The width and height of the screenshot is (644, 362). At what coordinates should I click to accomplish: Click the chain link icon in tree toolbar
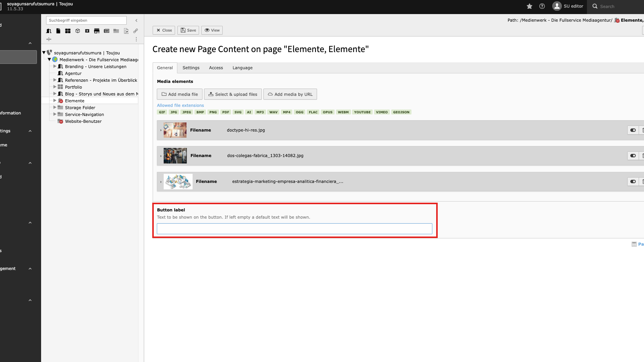[x=135, y=31]
